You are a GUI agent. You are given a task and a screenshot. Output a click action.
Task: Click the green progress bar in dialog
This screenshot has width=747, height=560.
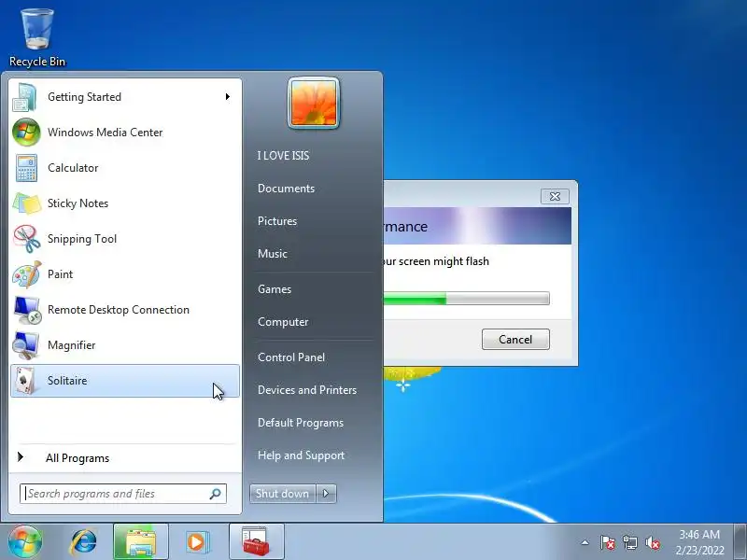point(466,299)
